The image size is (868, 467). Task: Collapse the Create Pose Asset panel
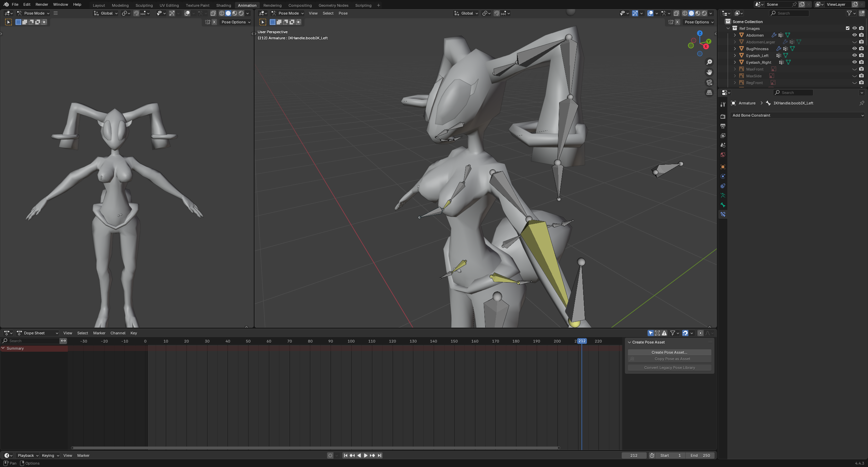click(x=630, y=342)
